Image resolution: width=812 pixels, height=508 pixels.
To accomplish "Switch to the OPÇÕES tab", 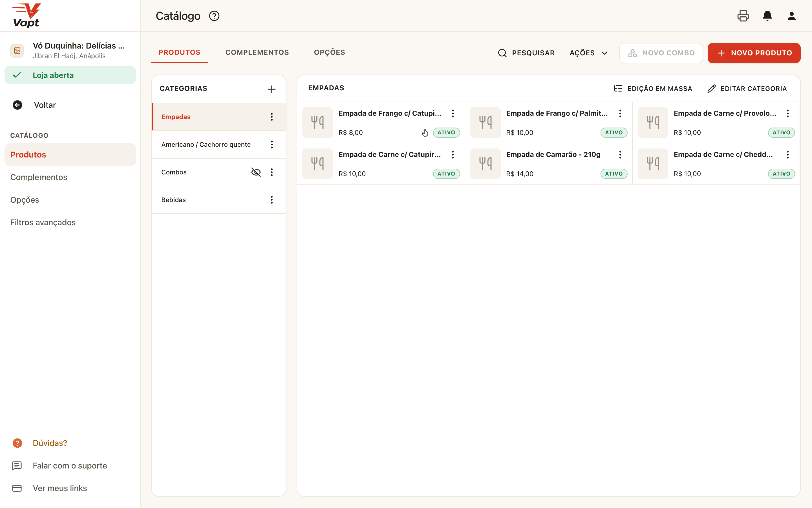I will [x=330, y=52].
